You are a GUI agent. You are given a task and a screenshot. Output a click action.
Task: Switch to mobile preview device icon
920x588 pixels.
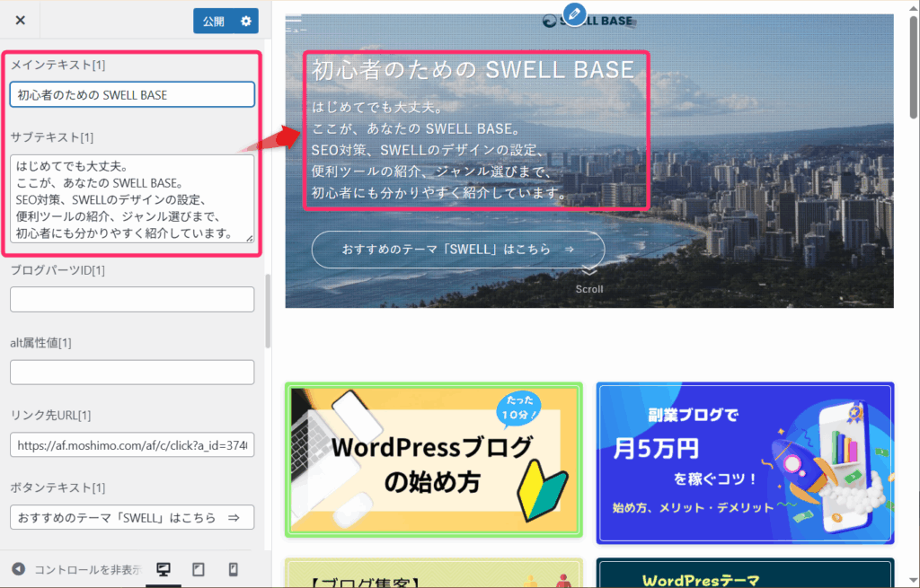[233, 569]
